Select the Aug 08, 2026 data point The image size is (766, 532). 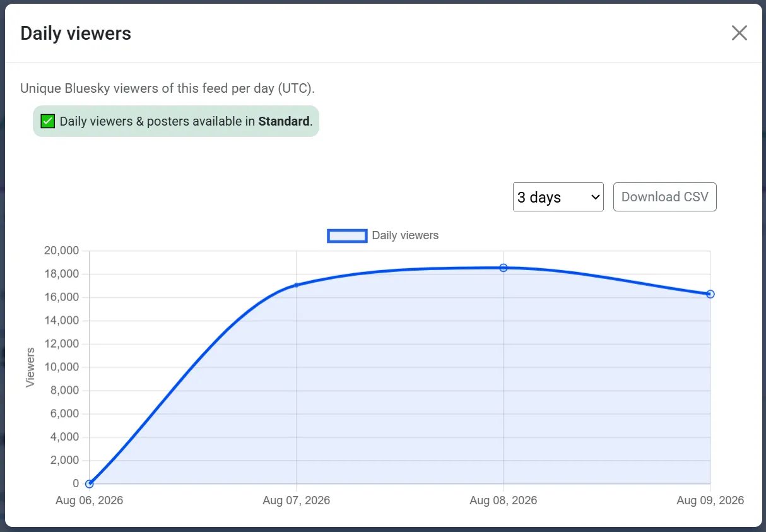coord(504,268)
